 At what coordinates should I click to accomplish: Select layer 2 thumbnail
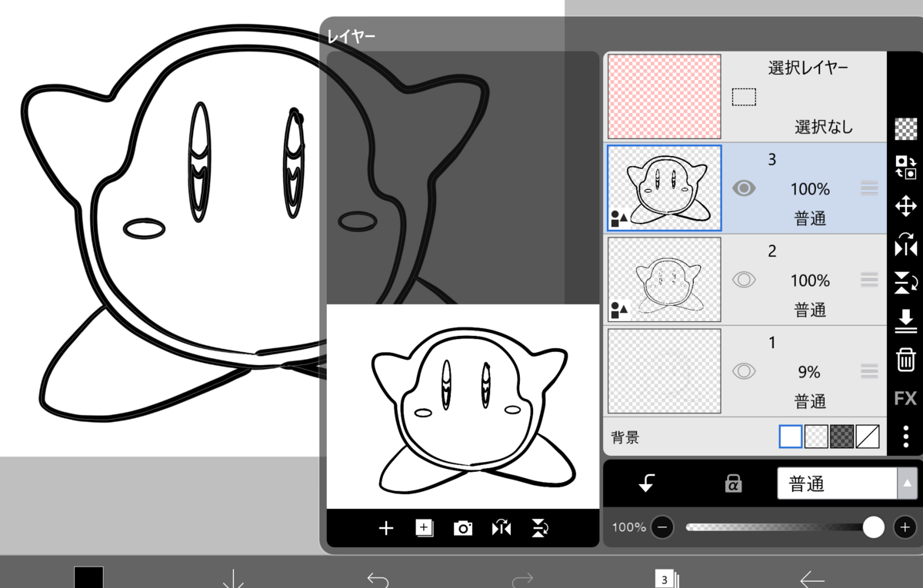pyautogui.click(x=665, y=279)
